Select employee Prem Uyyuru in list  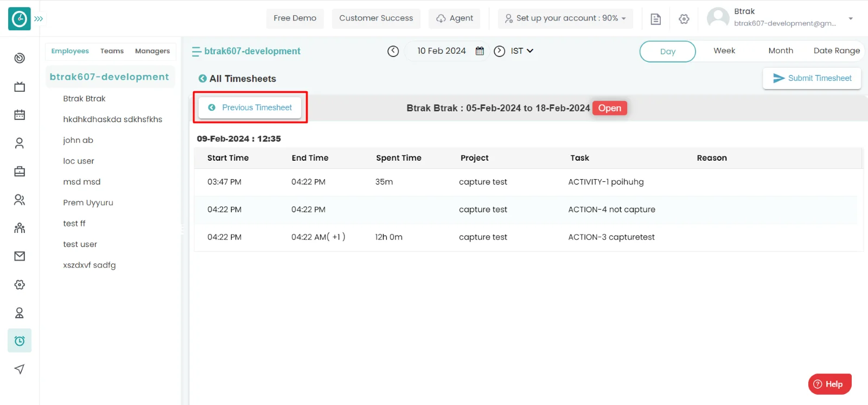[x=88, y=202]
